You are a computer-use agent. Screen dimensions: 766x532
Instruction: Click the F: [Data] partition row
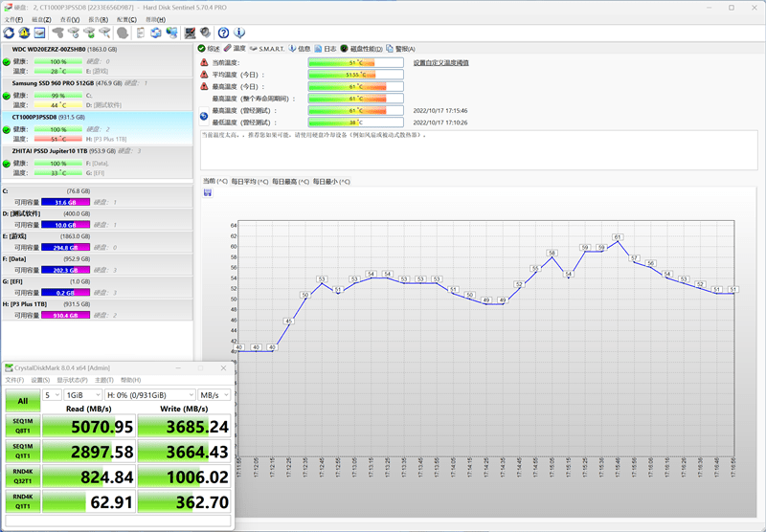point(98,264)
